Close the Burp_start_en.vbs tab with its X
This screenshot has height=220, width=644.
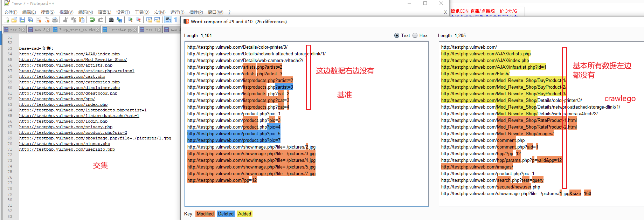pos(98,30)
